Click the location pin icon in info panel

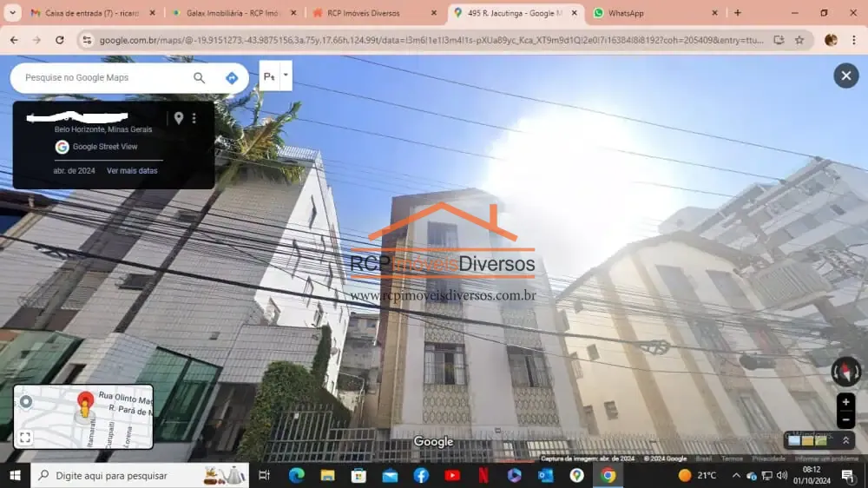(179, 118)
